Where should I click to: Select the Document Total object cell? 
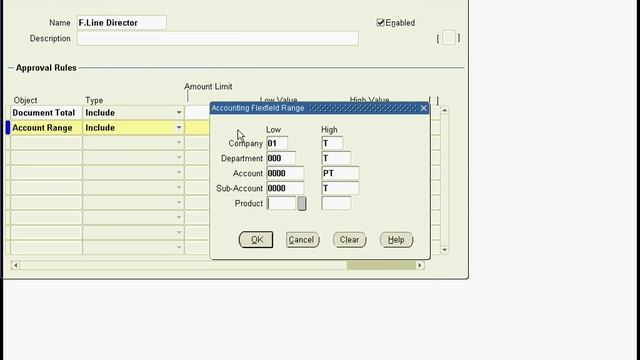pos(46,113)
